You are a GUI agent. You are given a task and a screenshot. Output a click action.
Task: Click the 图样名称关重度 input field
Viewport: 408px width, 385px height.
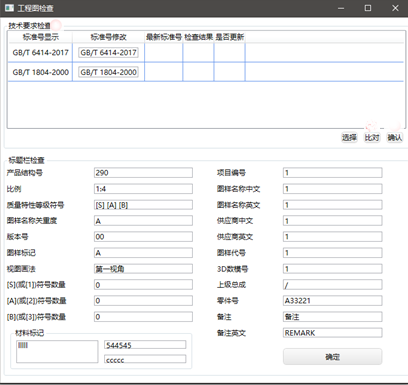coord(143,221)
